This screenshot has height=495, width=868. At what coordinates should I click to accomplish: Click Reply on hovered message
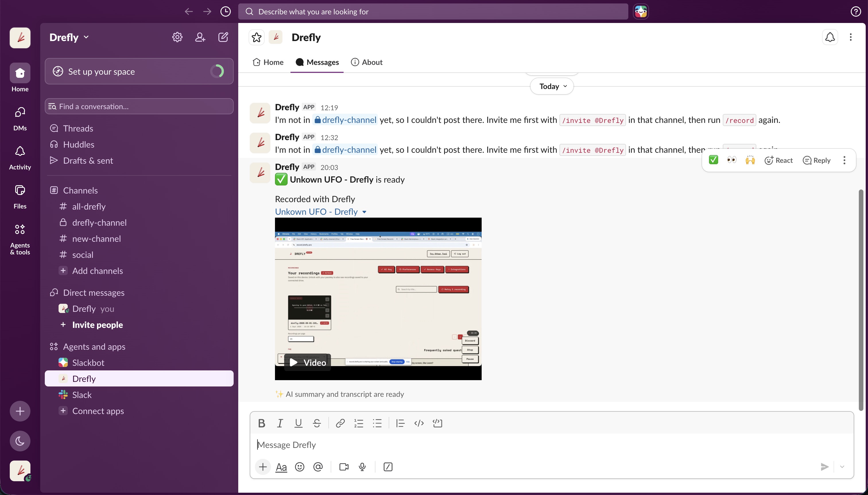coord(816,160)
